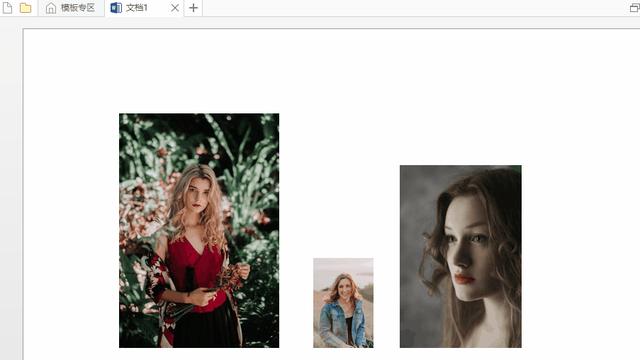Click the new blank document icon
This screenshot has height=360, width=640.
[7, 8]
